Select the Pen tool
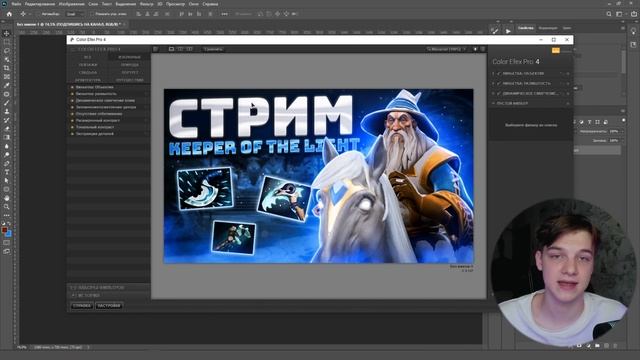The height and width of the screenshot is (360, 640). pyautogui.click(x=7, y=163)
